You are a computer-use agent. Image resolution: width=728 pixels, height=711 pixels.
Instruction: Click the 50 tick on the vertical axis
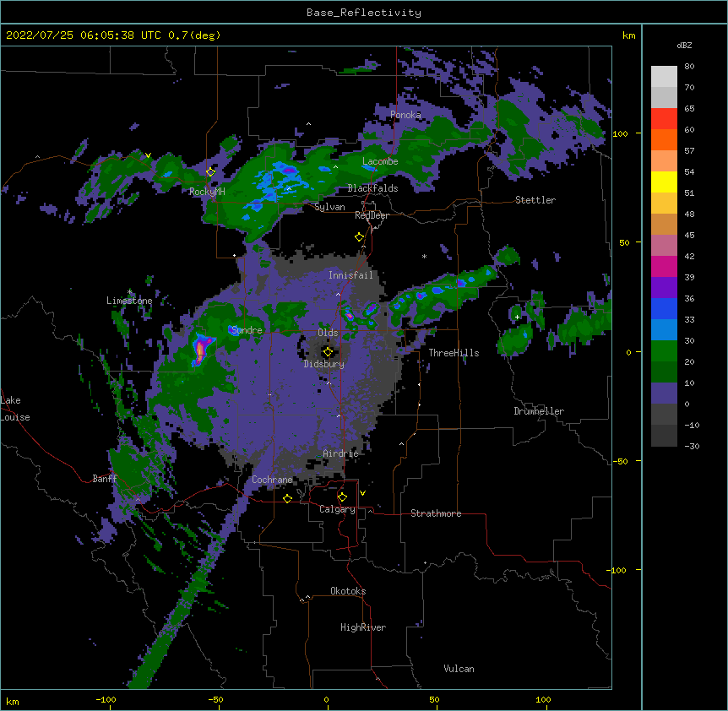624,242
